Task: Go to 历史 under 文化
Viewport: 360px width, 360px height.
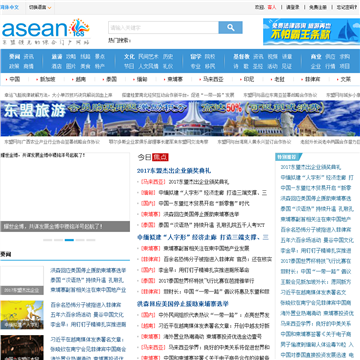Action: click(168, 57)
